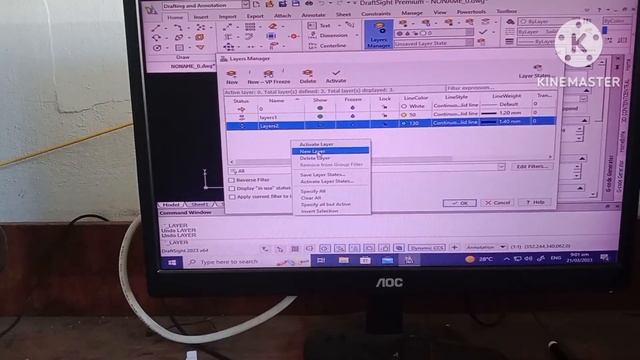Toggle Show for layers1
This screenshot has width=640, height=360.
click(x=320, y=116)
